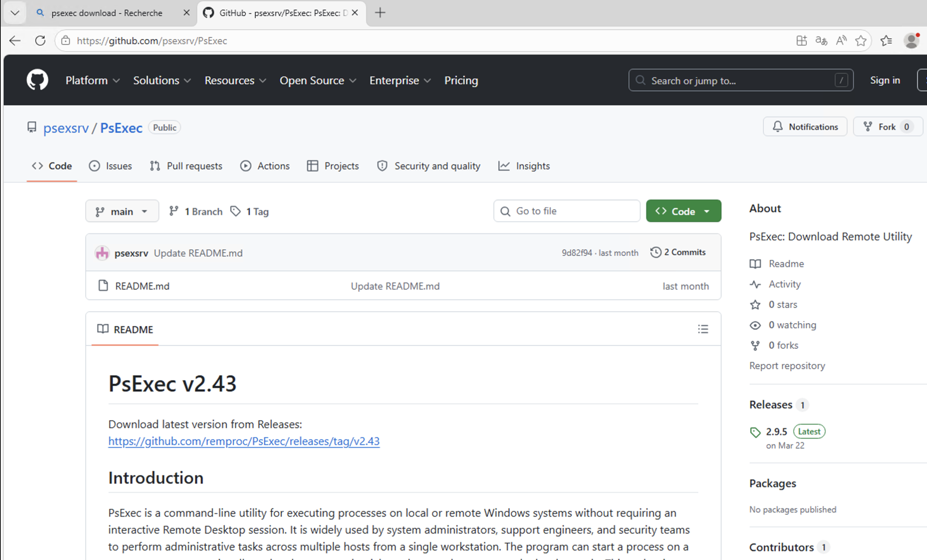
Task: Click Sign in
Action: coord(885,80)
